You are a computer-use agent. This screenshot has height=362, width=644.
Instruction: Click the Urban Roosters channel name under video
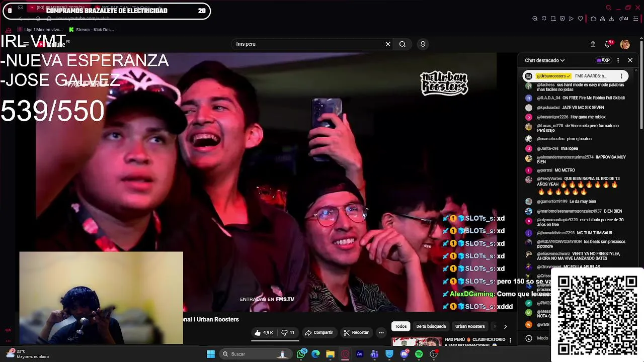218,319
